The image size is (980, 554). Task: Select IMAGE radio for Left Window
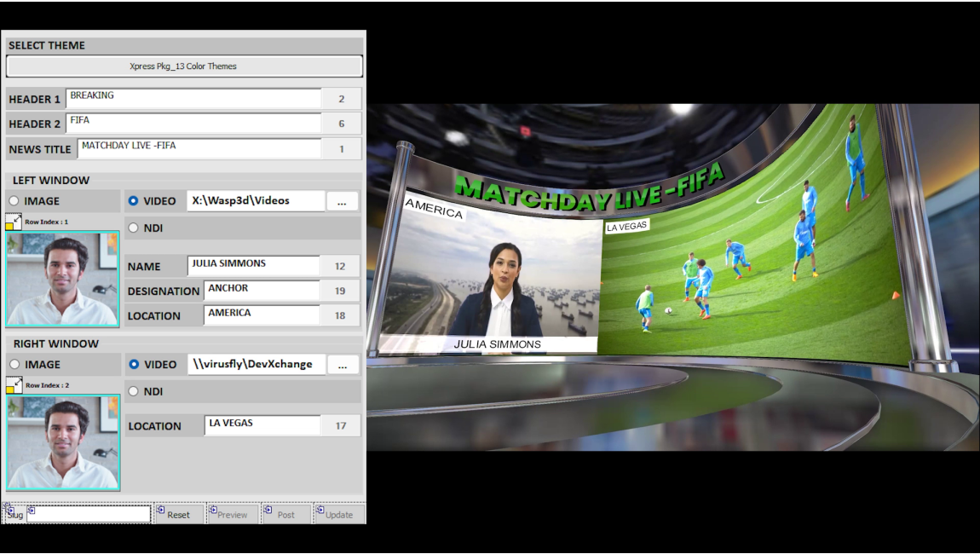pyautogui.click(x=14, y=201)
